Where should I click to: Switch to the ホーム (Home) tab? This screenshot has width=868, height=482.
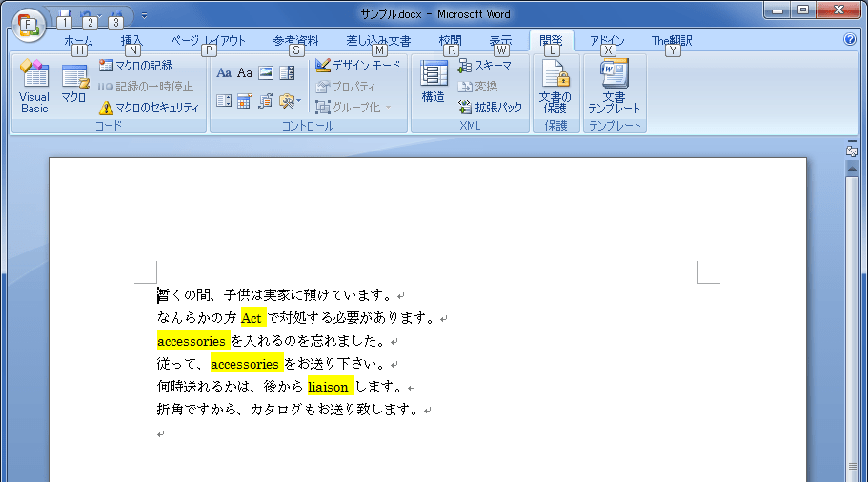(78, 41)
